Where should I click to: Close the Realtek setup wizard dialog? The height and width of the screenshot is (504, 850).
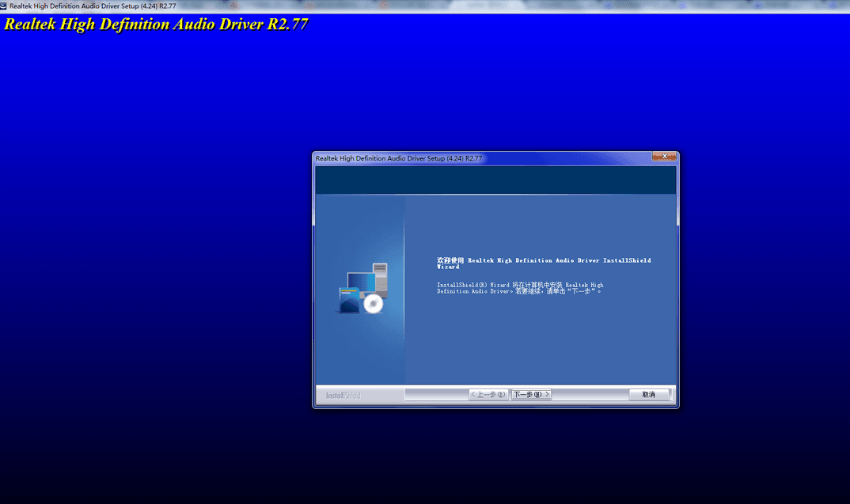[x=664, y=157]
